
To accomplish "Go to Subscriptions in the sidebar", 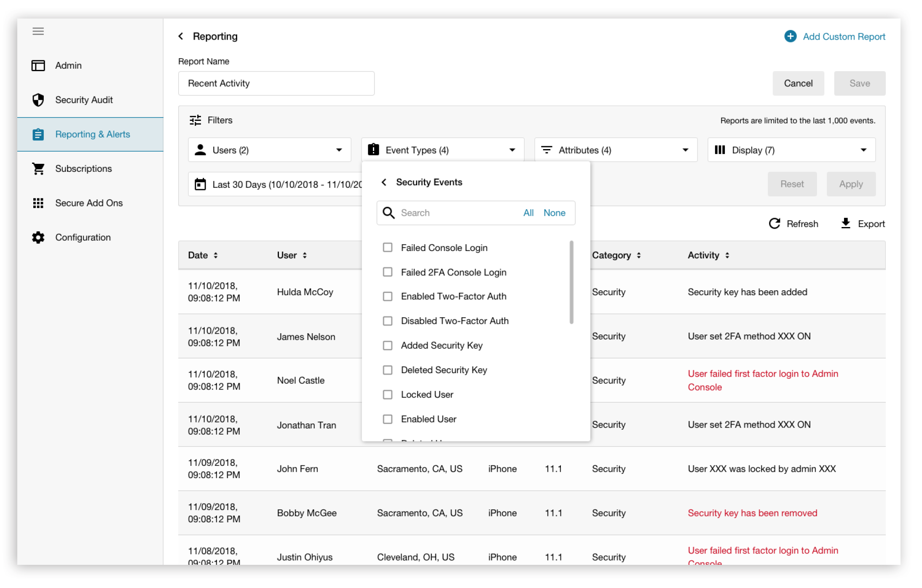I will [83, 168].
